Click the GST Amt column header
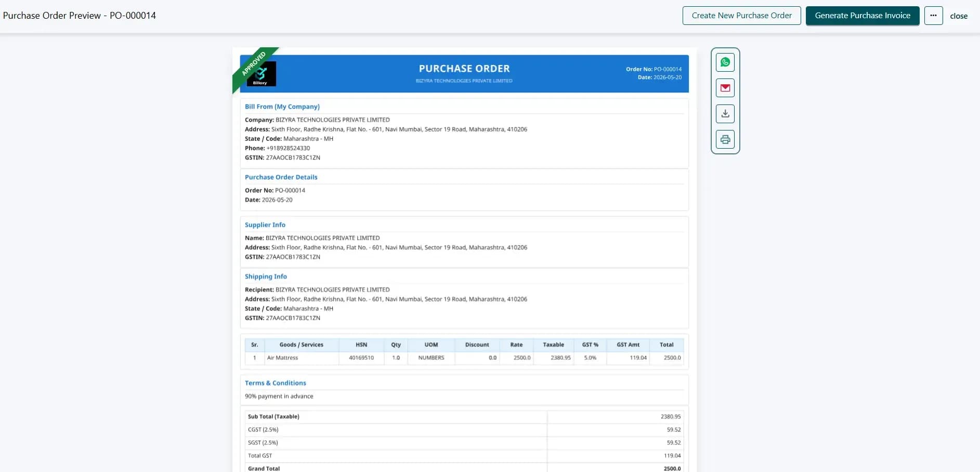This screenshot has height=472, width=980. pos(628,345)
